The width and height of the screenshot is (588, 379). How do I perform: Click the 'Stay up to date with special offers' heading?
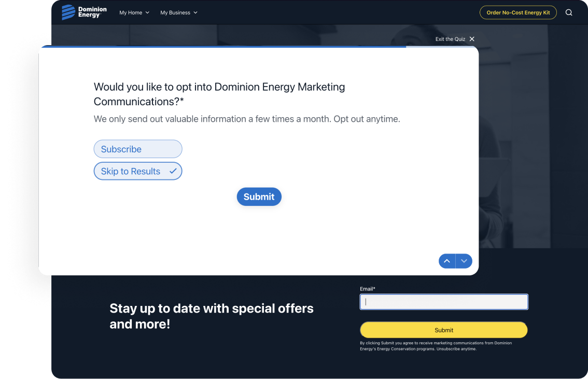212,316
